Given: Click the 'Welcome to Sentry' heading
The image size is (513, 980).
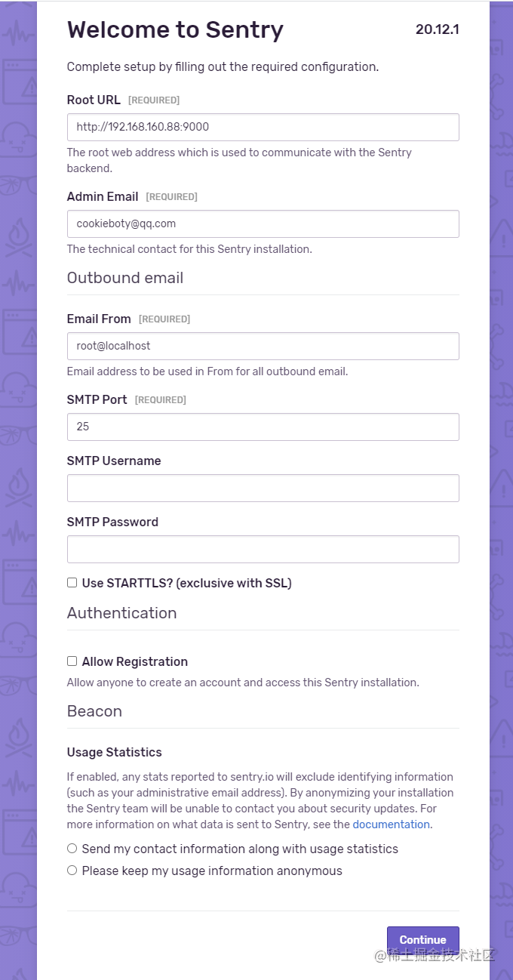Looking at the screenshot, I should [175, 30].
